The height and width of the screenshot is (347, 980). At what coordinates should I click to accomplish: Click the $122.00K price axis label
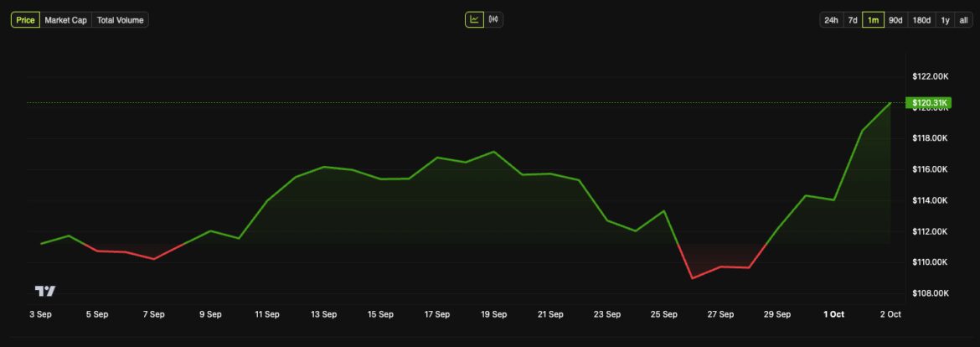coord(930,76)
